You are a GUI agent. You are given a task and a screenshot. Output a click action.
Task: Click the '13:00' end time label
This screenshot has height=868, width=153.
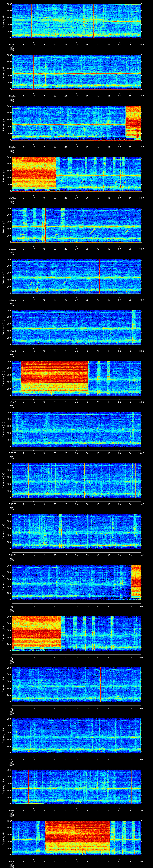point(141,606)
